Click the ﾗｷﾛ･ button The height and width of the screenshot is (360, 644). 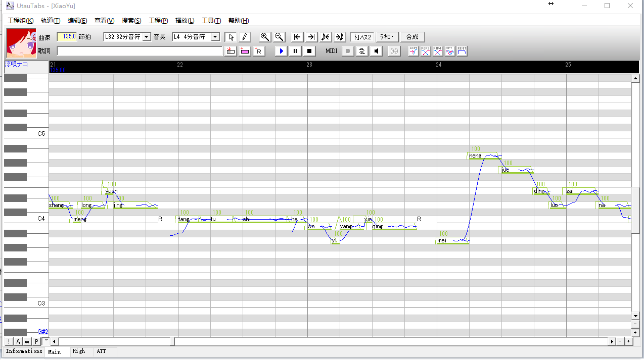point(388,37)
